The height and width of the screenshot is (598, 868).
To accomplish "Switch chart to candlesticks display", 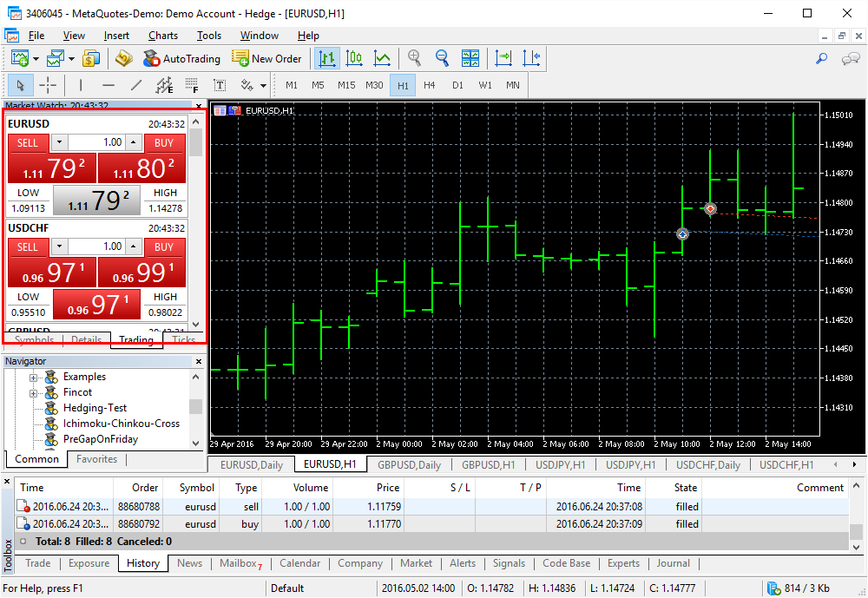I will pos(354,59).
